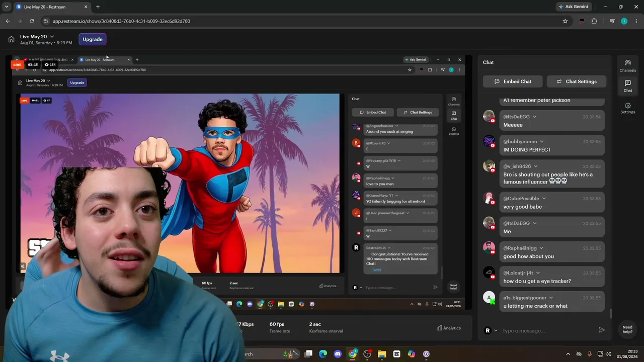
Task: Switch to the Chat tab in the sidebar
Action: 627,86
